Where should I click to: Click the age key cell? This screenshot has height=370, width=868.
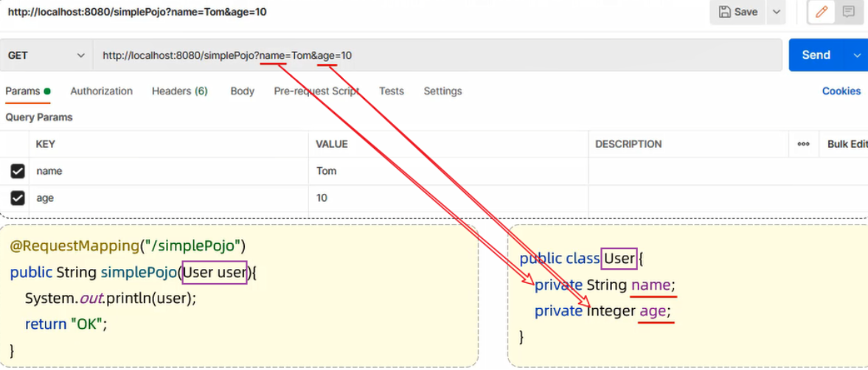(169, 198)
